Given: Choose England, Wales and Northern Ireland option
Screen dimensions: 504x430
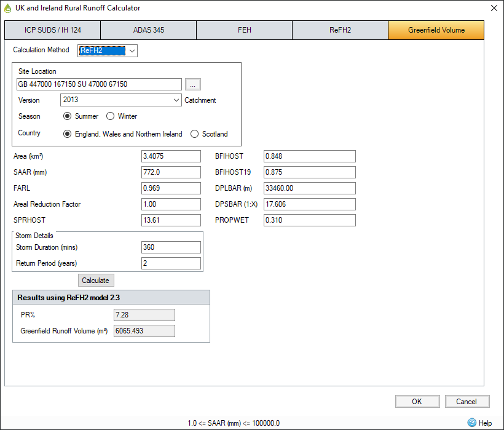Looking at the screenshot, I should point(67,133).
